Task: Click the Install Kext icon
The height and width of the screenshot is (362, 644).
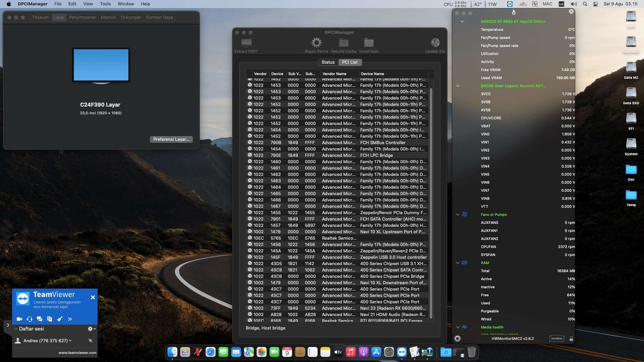Action: coord(369,43)
